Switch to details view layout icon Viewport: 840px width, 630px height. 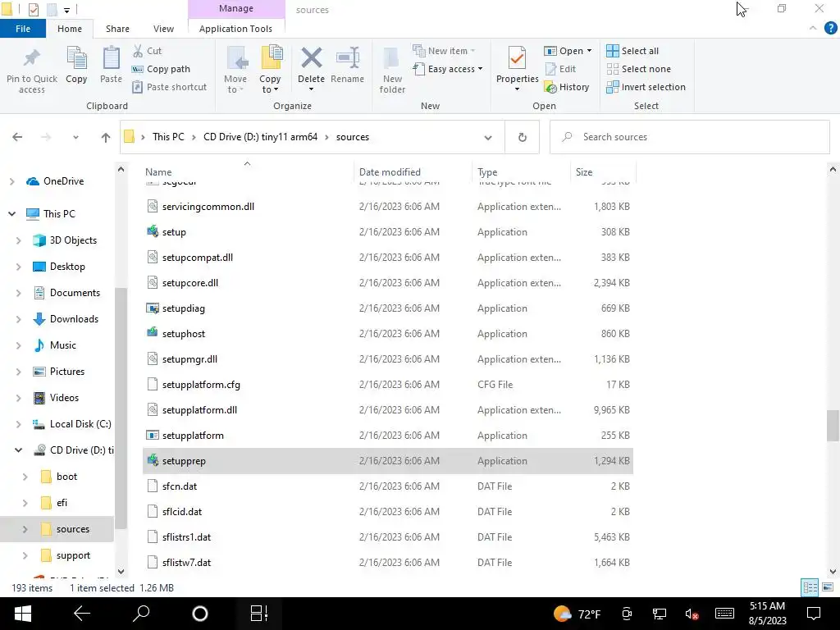pyautogui.click(x=810, y=587)
